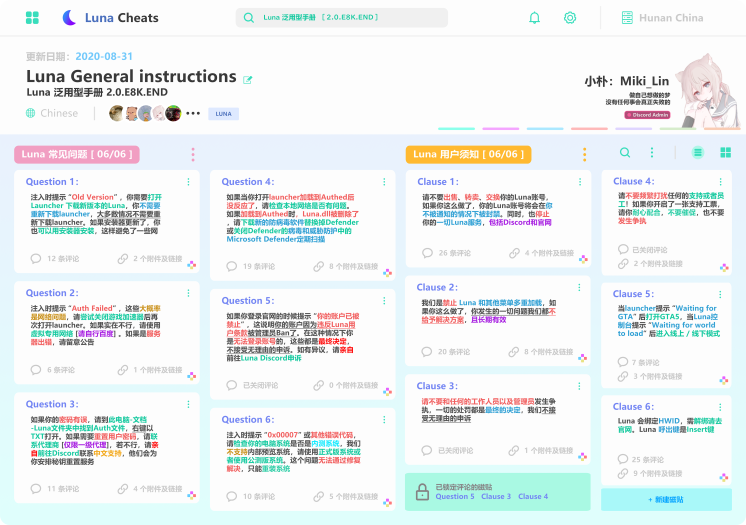The width and height of the screenshot is (746, 525).
Task: Show more members via ellipsis after avatars
Action: [x=193, y=113]
